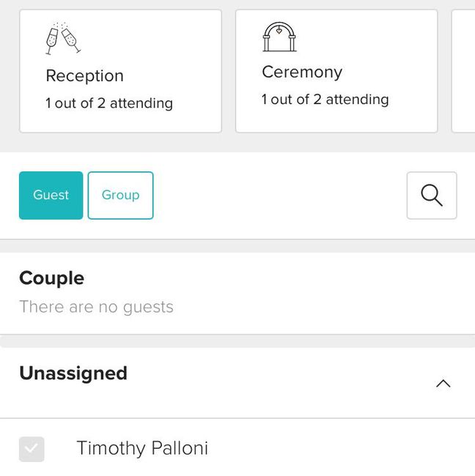Switch to the Guest view tab
The width and height of the screenshot is (475, 476).
pos(51,196)
